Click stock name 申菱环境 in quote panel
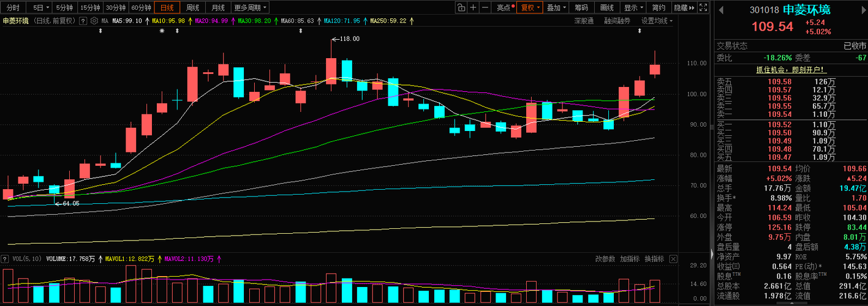 807,10
